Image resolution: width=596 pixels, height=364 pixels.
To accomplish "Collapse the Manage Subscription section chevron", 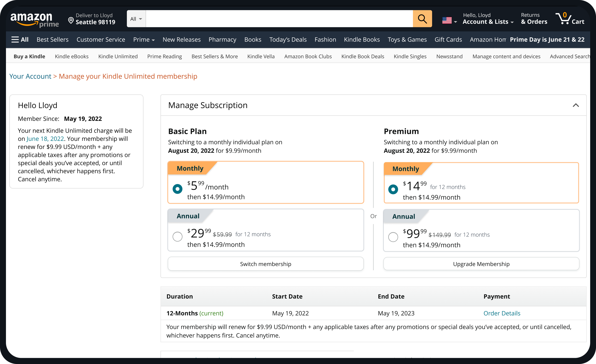I will pos(576,105).
